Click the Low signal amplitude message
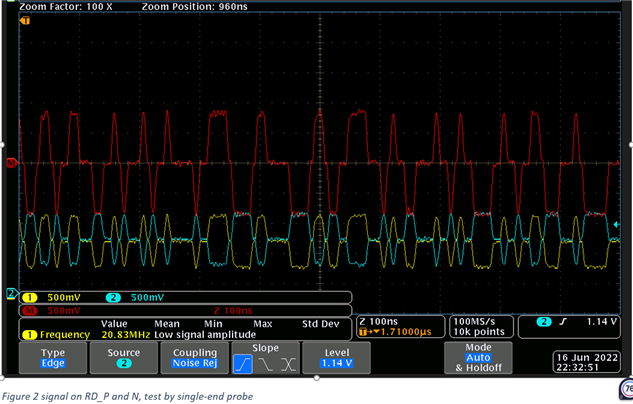The height and width of the screenshot is (404, 633). (x=205, y=335)
